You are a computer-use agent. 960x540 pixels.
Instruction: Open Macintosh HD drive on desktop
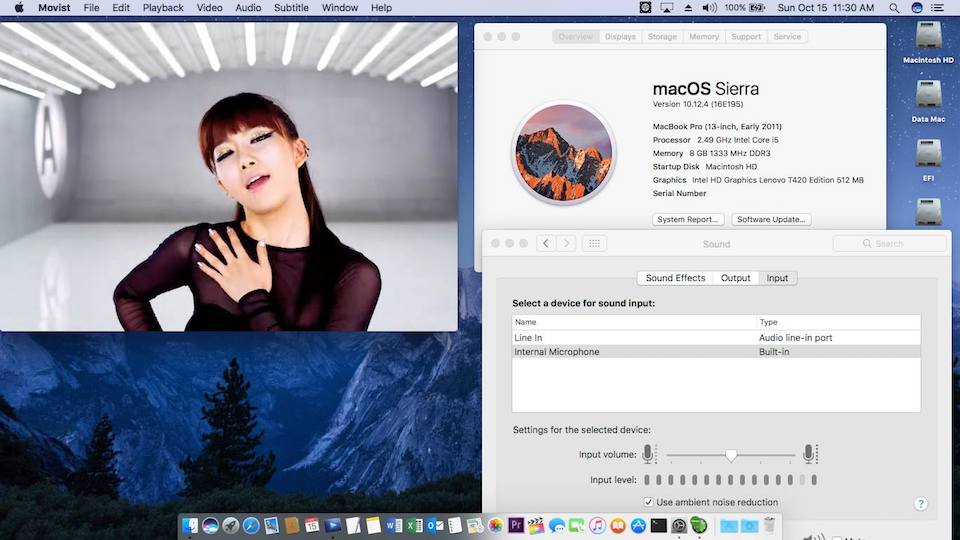(928, 42)
